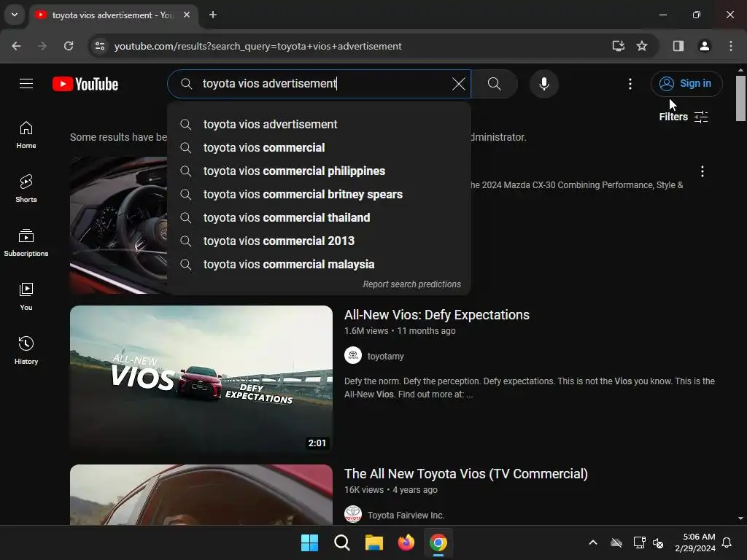Click the Toyota Fairview Inc. channel avatar
This screenshot has width=747, height=560.
353,514
